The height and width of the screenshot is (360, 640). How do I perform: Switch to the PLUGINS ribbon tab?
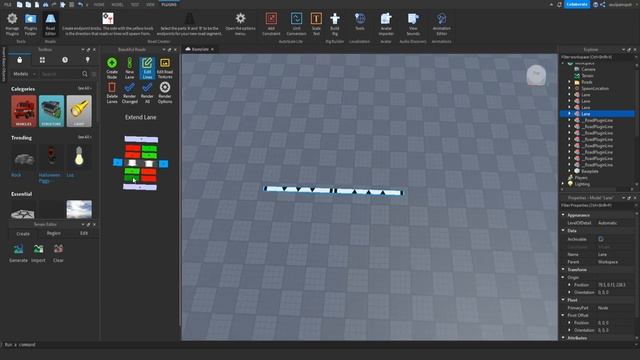click(169, 4)
